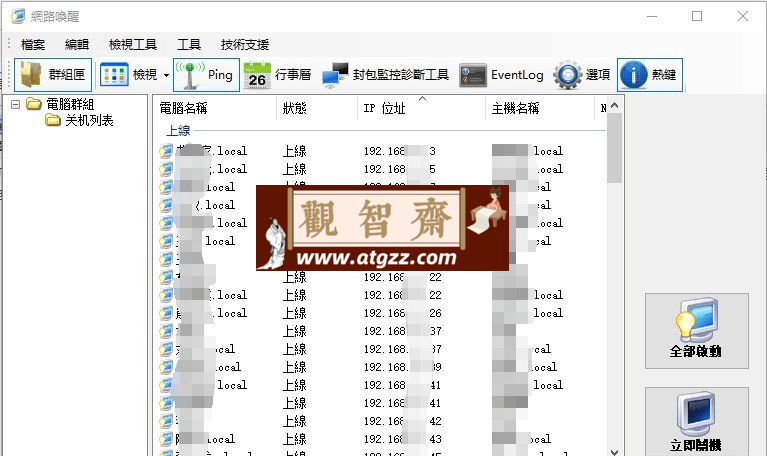Image resolution: width=767 pixels, height=456 pixels.
Task: Open the 熱鍵 info button
Action: pos(650,75)
